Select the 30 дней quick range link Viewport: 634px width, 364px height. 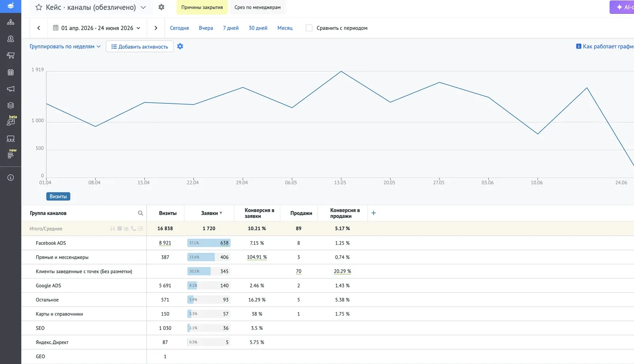pos(258,28)
